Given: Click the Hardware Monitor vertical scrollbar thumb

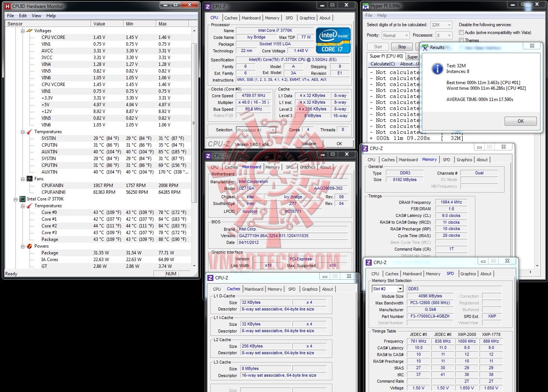Looking at the screenshot, I should (194, 123).
